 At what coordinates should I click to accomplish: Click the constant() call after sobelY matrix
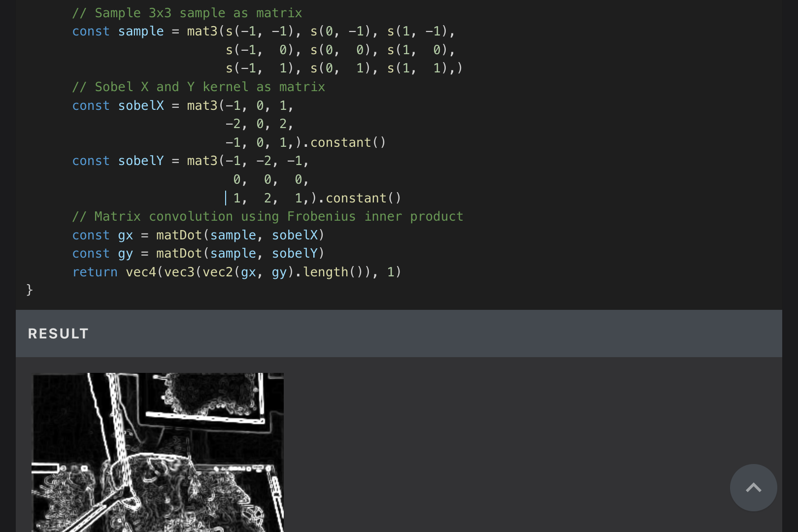pyautogui.click(x=361, y=198)
